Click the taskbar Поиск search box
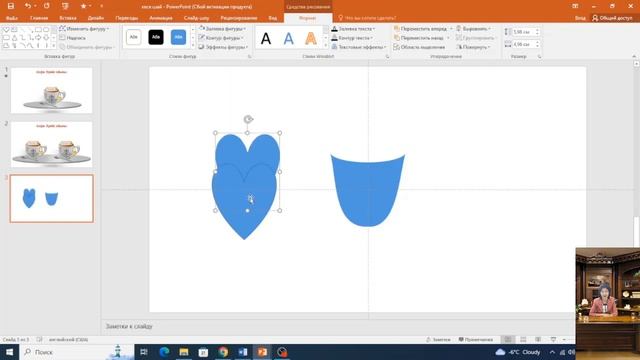Screen dimensions: 640x360 [x=76, y=352]
